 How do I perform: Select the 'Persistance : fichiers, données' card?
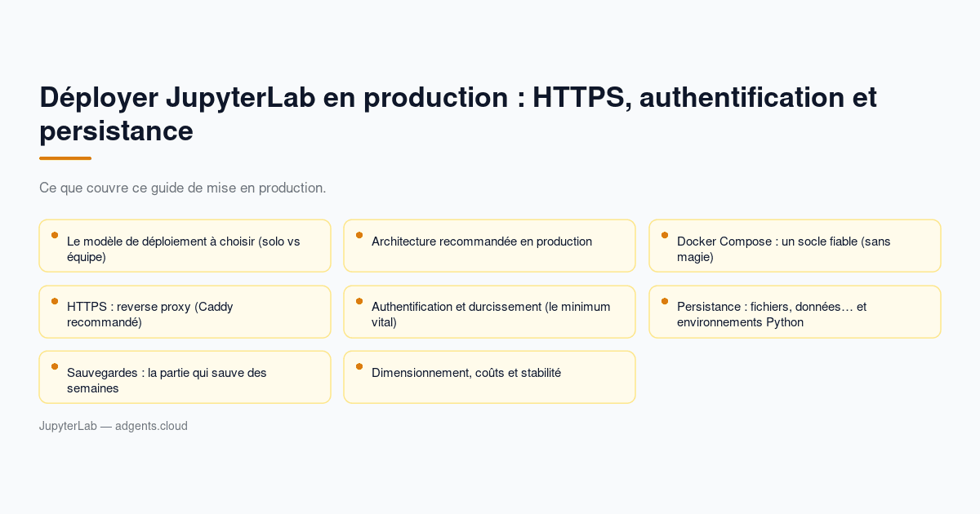coord(795,312)
